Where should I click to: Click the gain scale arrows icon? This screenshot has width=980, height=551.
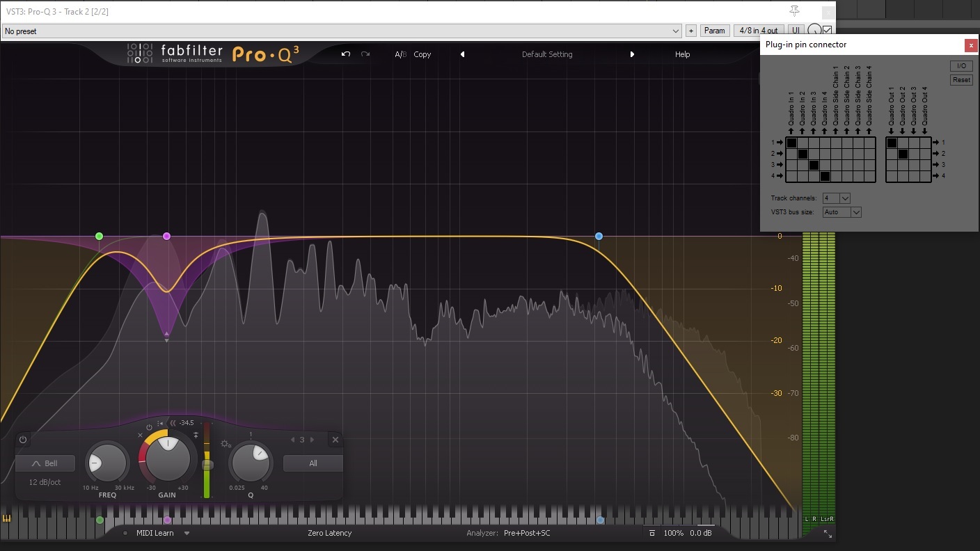[173, 422]
